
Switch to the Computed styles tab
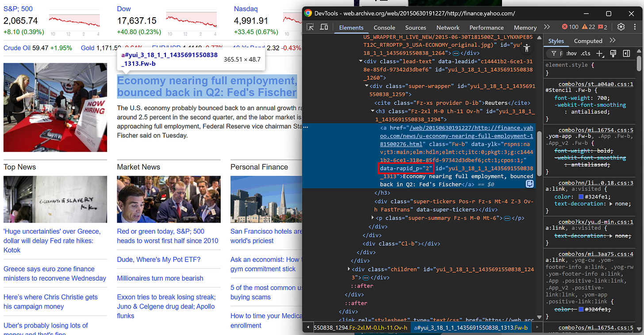pyautogui.click(x=588, y=41)
